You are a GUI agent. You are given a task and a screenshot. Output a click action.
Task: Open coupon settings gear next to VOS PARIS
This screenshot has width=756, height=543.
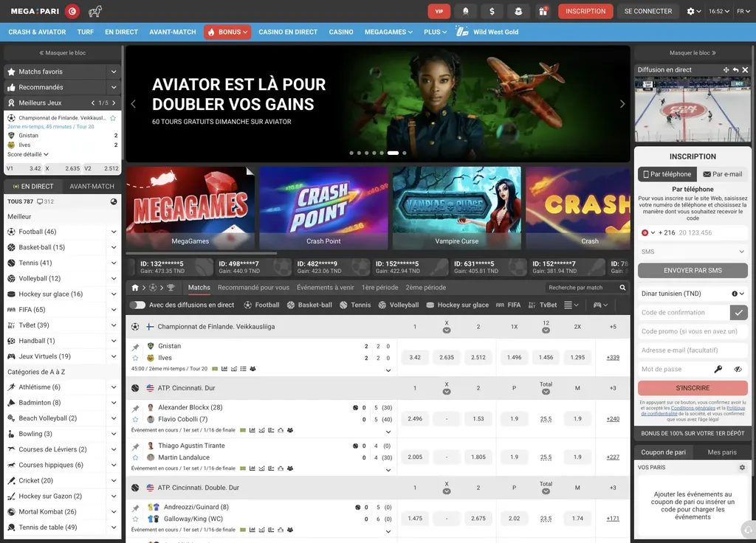742,467
